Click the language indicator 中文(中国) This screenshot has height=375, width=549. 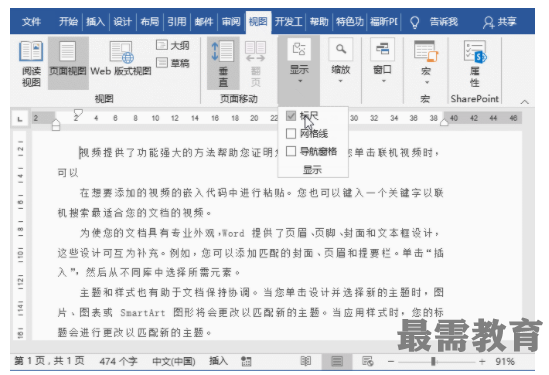(174, 361)
